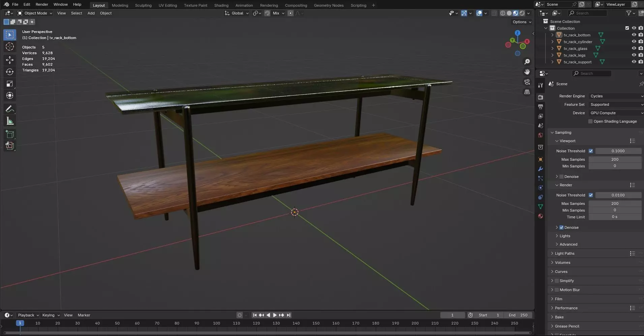The height and width of the screenshot is (336, 644).
Task: Click the pan view hand icon
Action: point(527,72)
